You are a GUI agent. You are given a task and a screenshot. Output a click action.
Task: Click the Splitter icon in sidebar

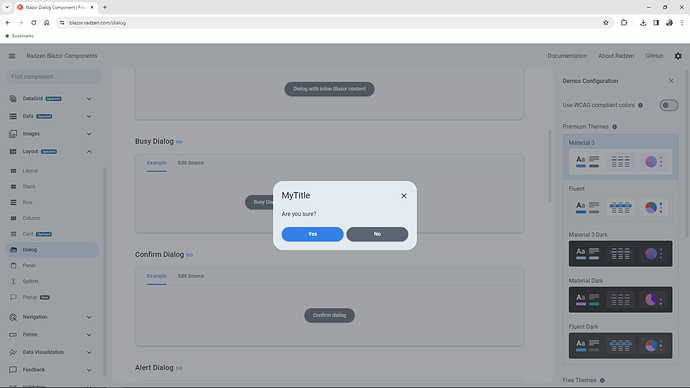point(13,281)
